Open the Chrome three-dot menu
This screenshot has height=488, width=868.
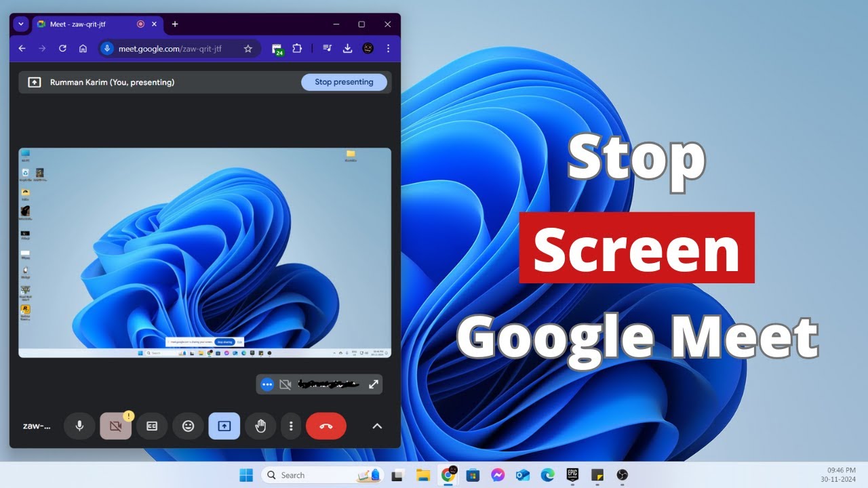(388, 49)
